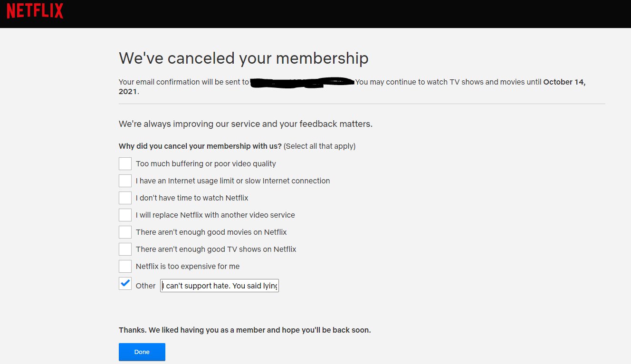Check "Netflix is too expensive for me"
The height and width of the screenshot is (364, 631).
click(125, 266)
